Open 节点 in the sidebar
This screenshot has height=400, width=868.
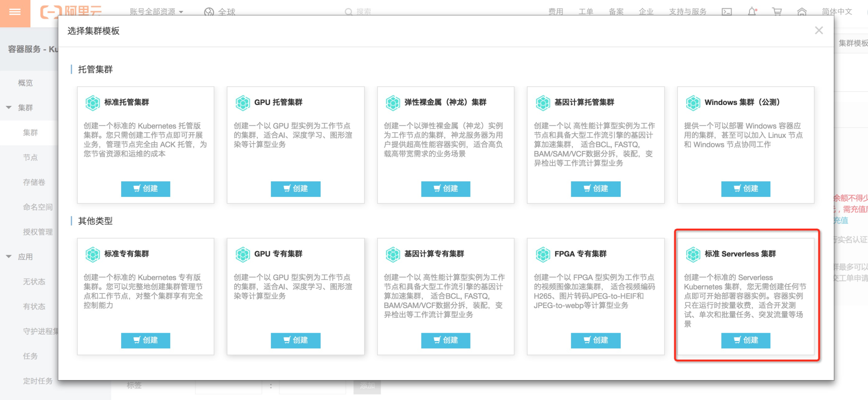[30, 157]
